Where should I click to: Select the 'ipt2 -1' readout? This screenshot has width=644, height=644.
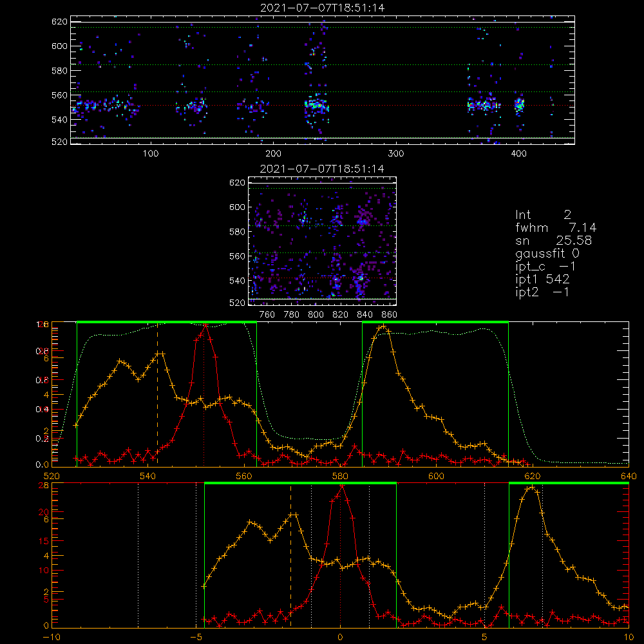coord(542,292)
